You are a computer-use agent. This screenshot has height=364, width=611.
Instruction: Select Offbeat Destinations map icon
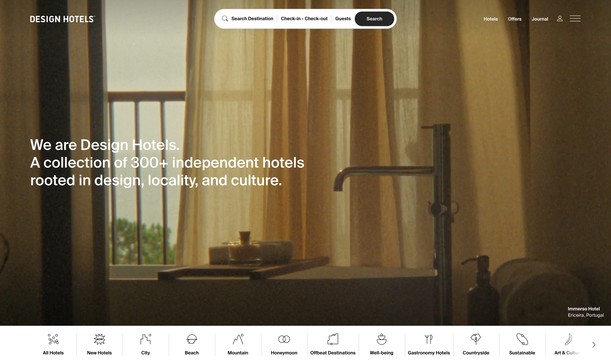[x=333, y=339]
